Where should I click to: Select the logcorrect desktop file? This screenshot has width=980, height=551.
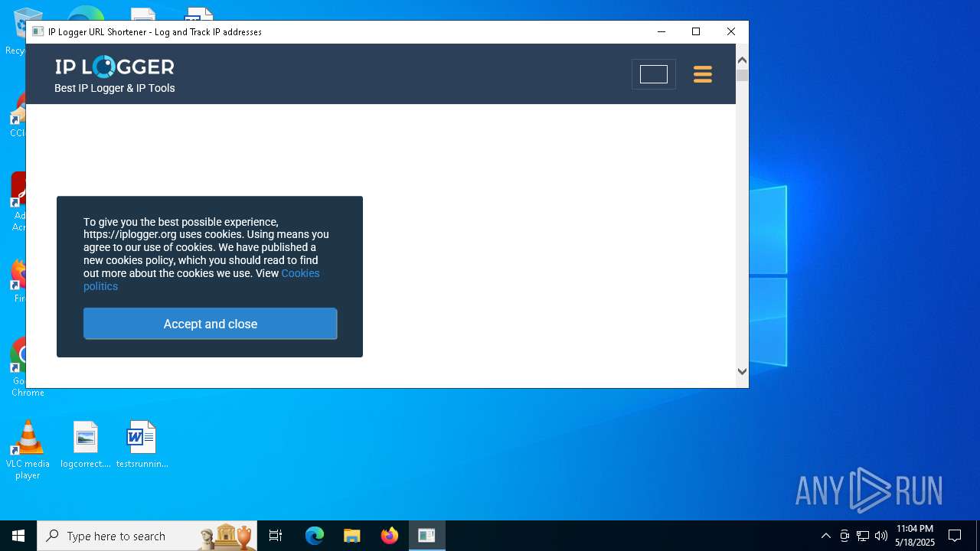coord(86,445)
